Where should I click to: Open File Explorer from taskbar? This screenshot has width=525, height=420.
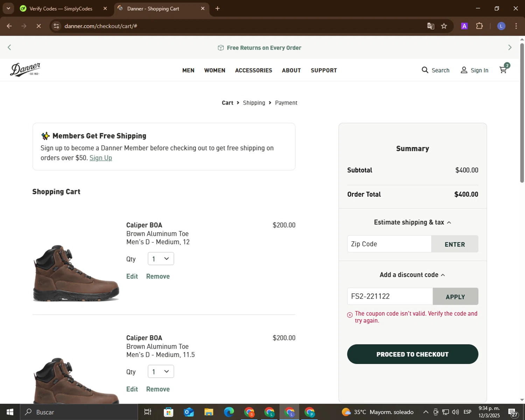pyautogui.click(x=209, y=412)
